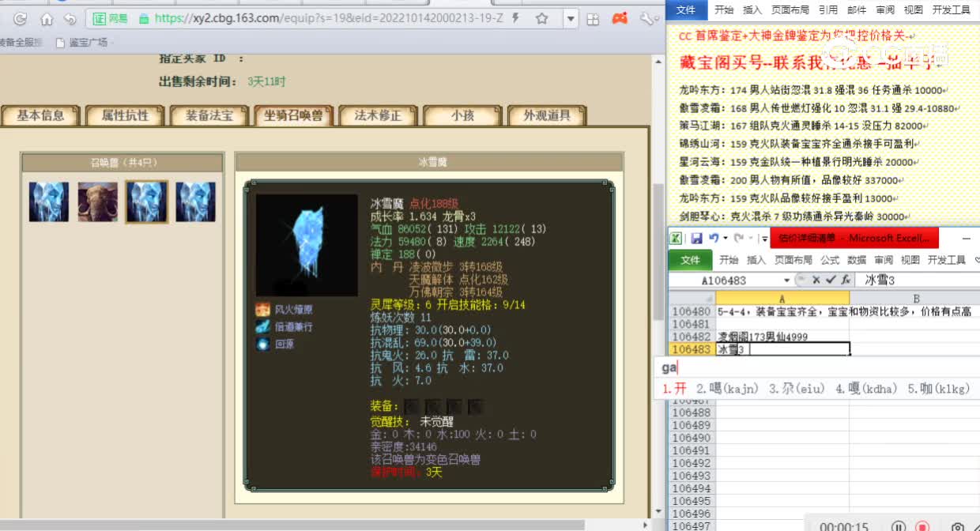Click the first pet equipment slot
The height and width of the screenshot is (531, 980).
click(412, 407)
